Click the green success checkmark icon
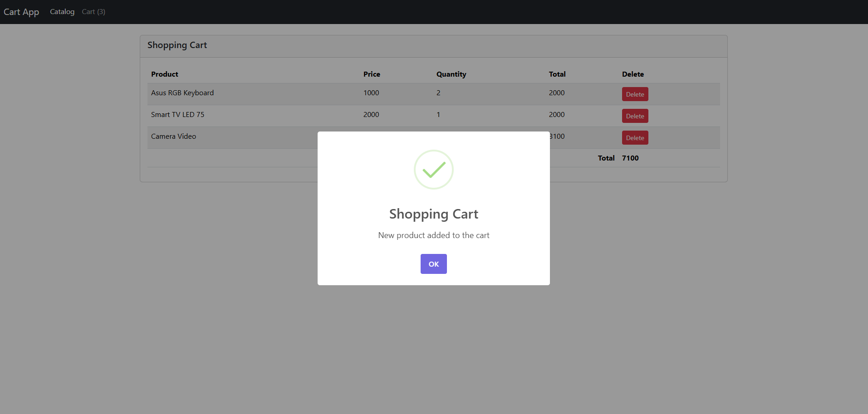Image resolution: width=868 pixels, height=414 pixels. pyautogui.click(x=433, y=170)
